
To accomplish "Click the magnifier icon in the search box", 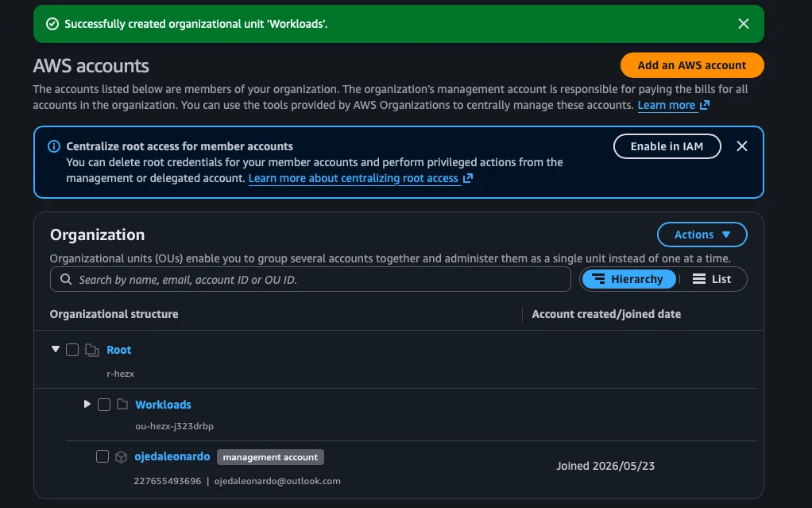I will pos(66,279).
